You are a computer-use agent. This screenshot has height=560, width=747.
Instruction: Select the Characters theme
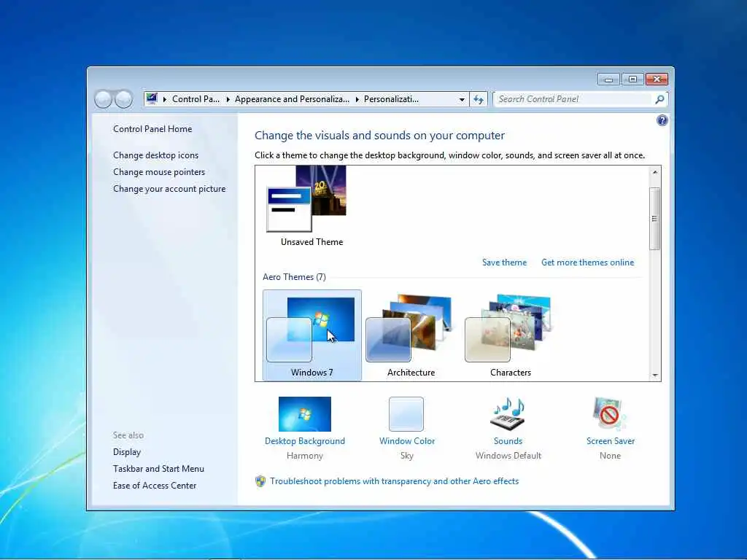[510, 335]
